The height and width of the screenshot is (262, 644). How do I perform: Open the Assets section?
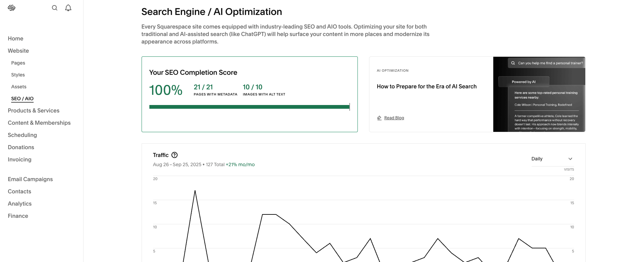(x=19, y=87)
